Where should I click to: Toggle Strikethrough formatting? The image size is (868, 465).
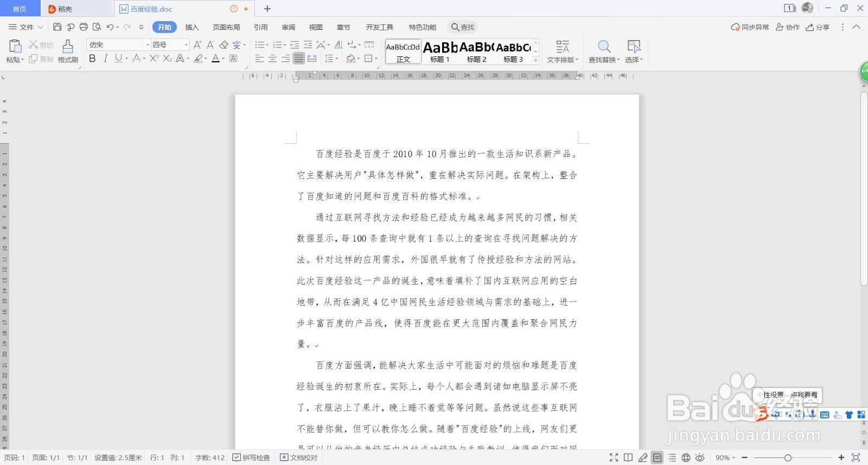(x=136, y=59)
